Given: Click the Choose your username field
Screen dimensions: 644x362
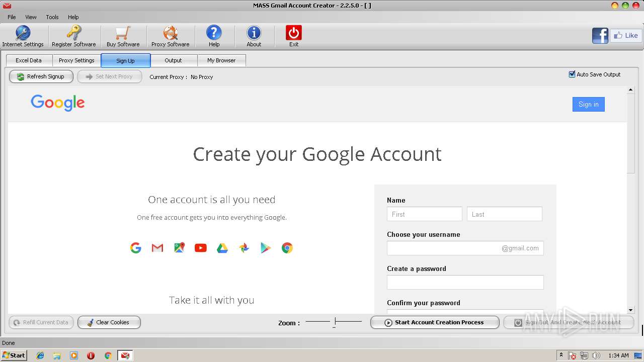Looking at the screenshot, I should [465, 248].
